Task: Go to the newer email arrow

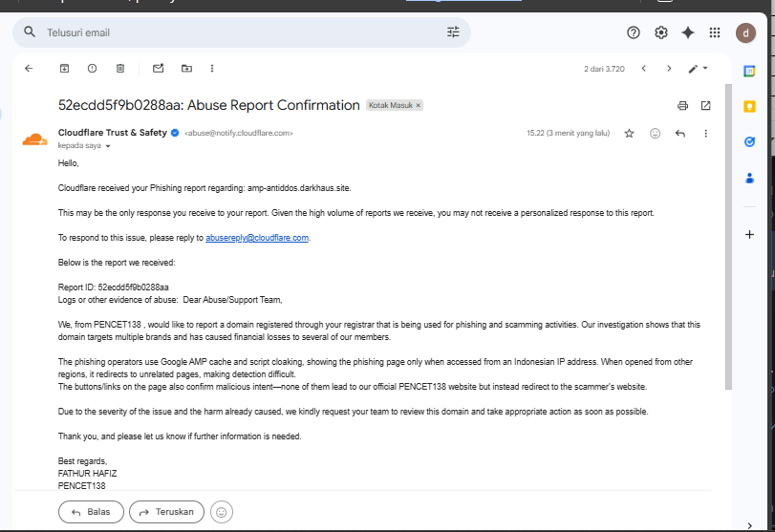Action: click(x=643, y=69)
